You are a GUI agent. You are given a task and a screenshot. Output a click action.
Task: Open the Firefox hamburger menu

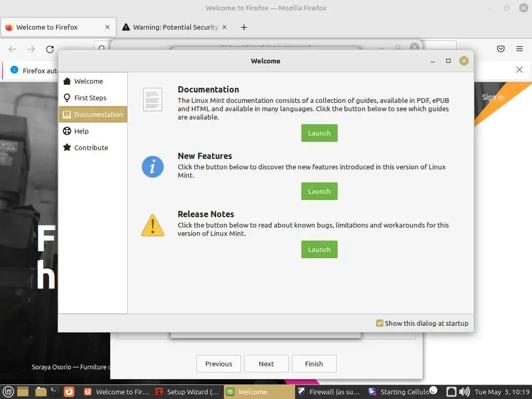pos(520,49)
